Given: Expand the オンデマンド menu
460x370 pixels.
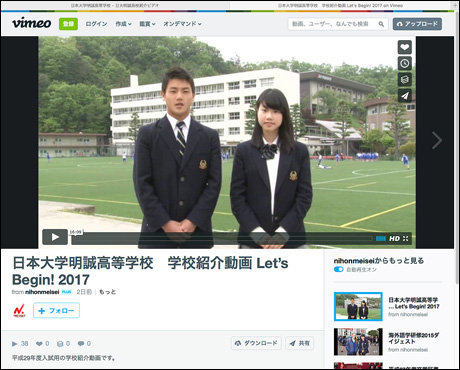Looking at the screenshot, I should [182, 24].
